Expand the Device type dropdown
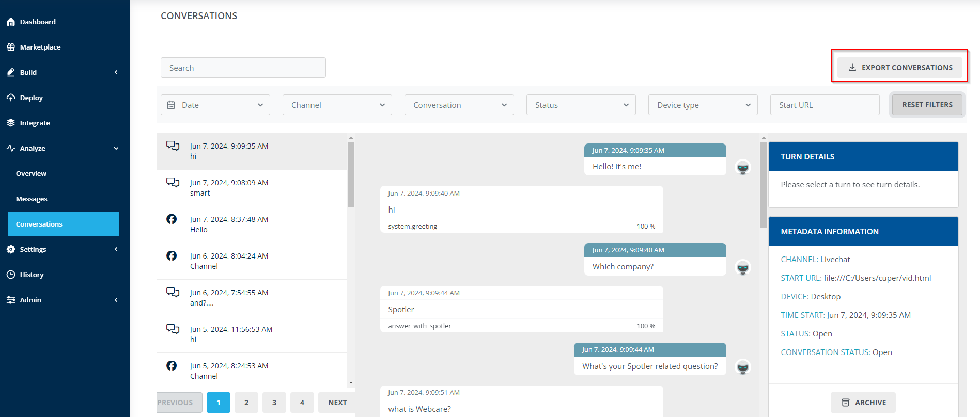This screenshot has height=417, width=980. [703, 105]
